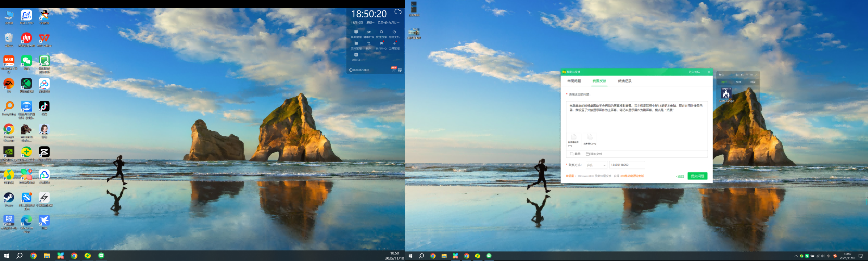Screen dimensions: 868x261
Task: Switch to 常见问题 tab
Action: pyautogui.click(x=574, y=81)
